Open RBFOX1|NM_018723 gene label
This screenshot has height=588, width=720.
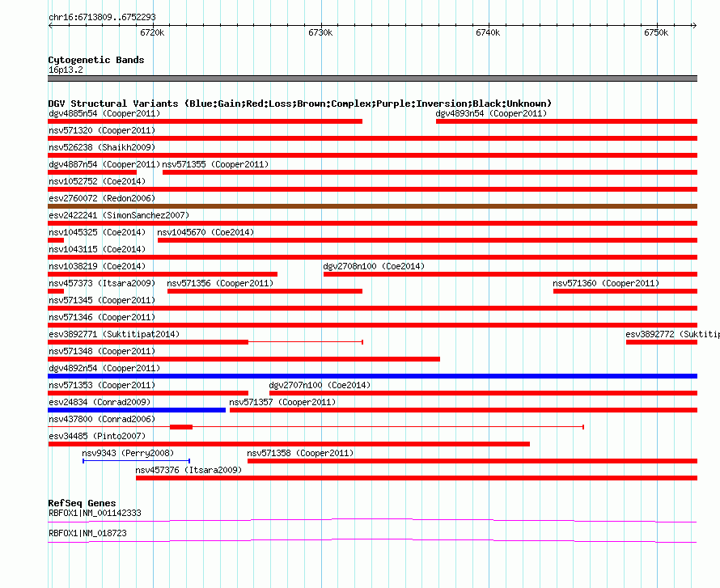87,533
